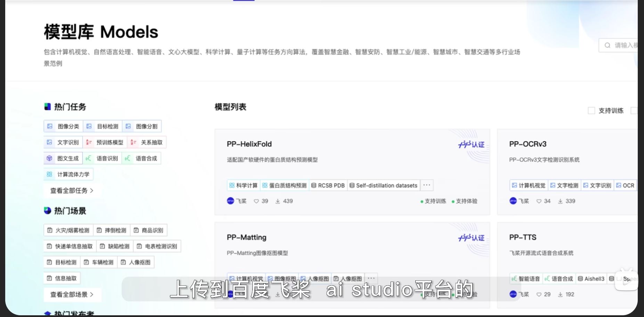Select the 摔倒检测 scene tag
644x317 pixels.
point(112,230)
